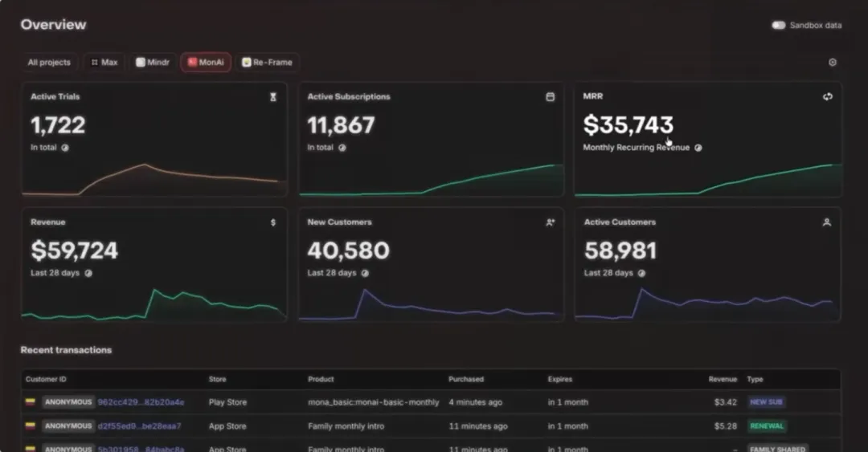Click the MRR value $35,743

[628, 125]
